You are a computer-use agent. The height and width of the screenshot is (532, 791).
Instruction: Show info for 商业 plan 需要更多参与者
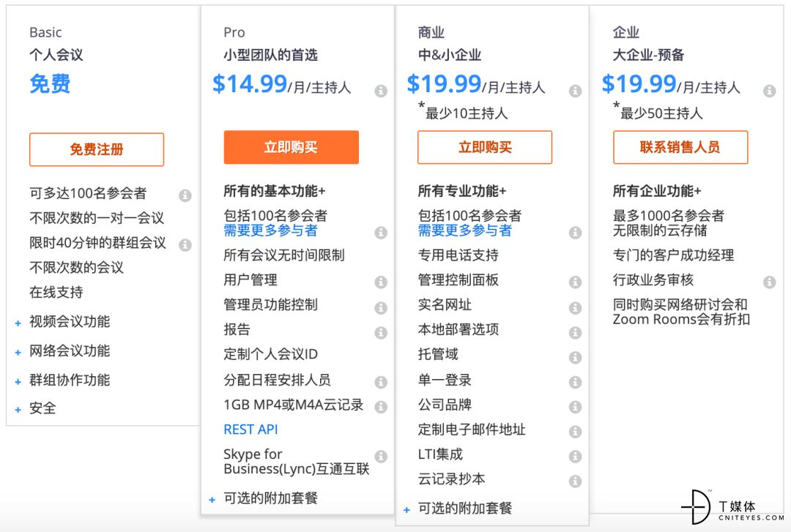tap(575, 233)
